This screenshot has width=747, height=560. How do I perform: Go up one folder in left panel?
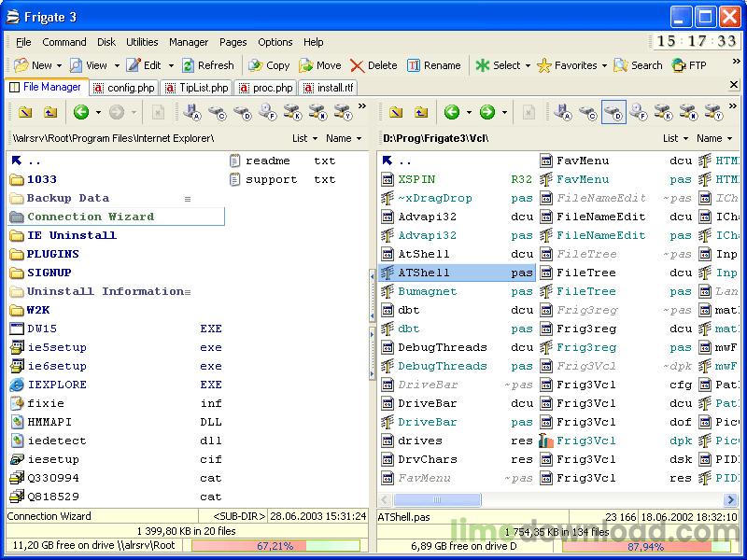[x=50, y=112]
